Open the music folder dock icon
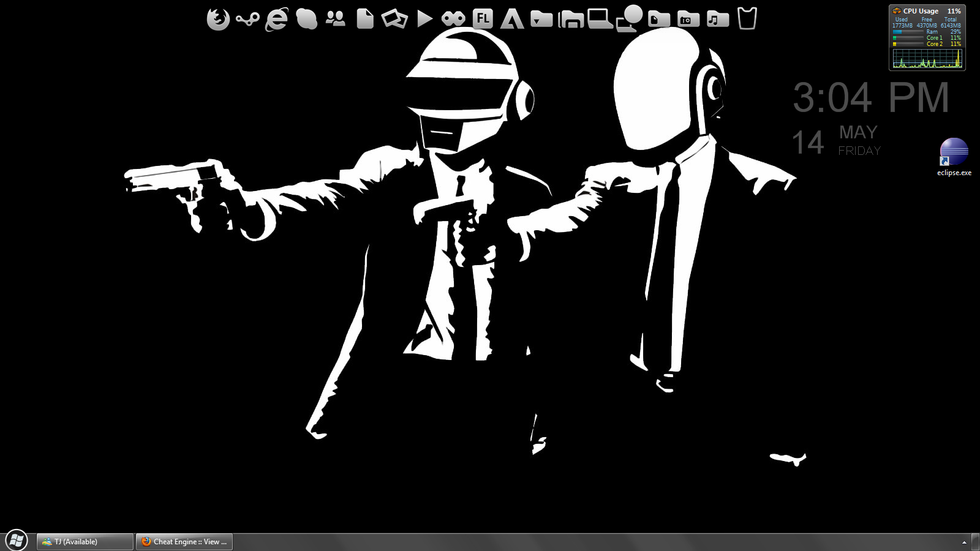This screenshot has width=980, height=551. click(718, 19)
